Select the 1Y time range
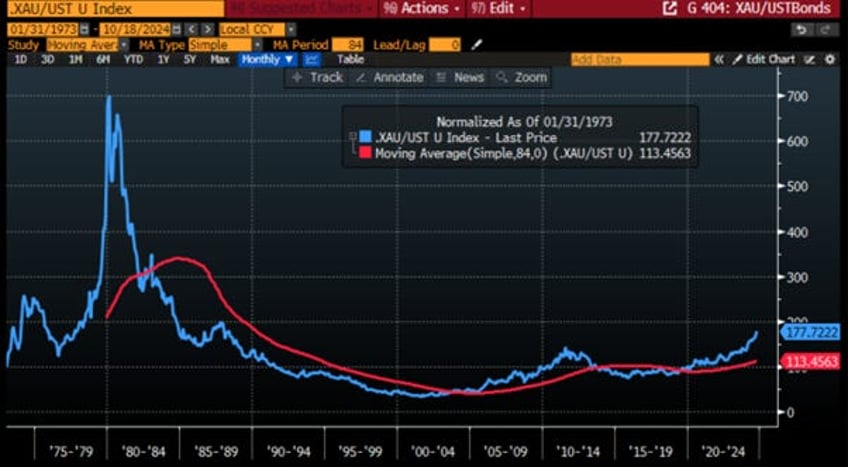Image resolution: width=848 pixels, height=467 pixels. [163, 59]
